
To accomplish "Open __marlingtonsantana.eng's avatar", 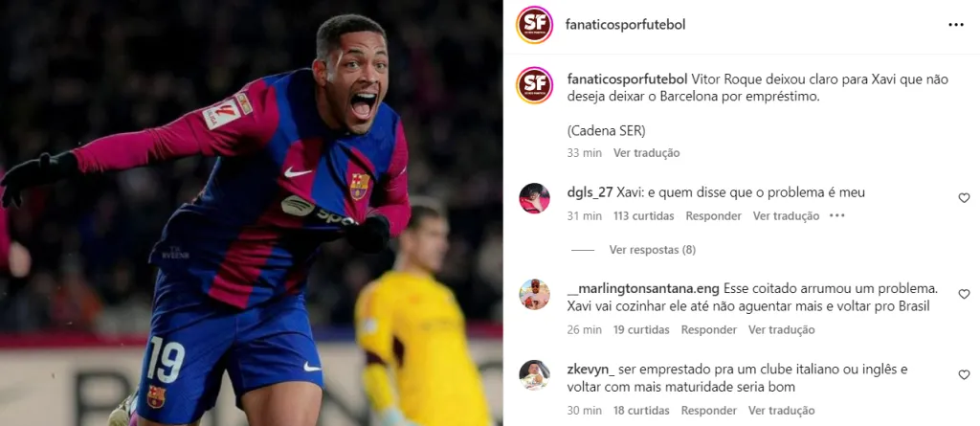I will coord(534,295).
